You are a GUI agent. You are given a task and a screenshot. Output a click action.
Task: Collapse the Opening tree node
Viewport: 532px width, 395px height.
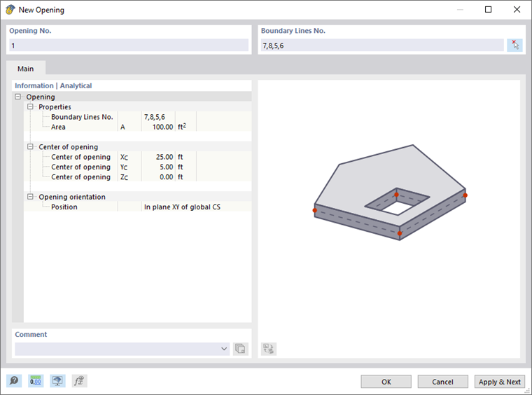click(x=18, y=97)
